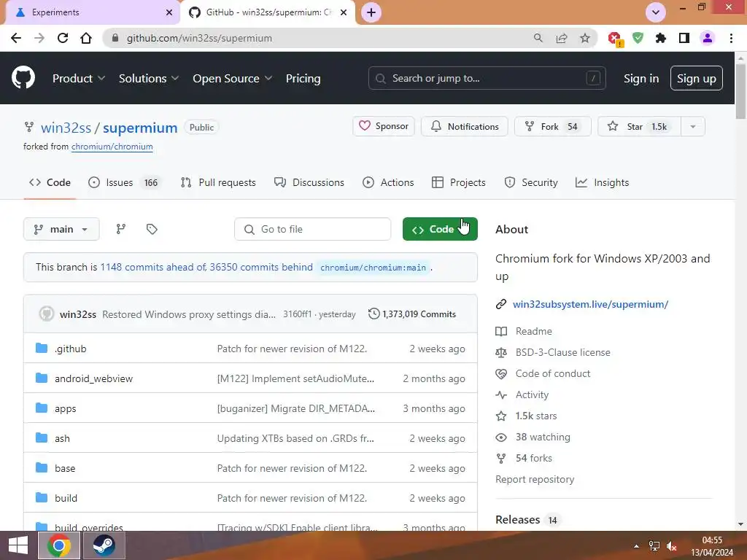
Task: Open the Notifications button
Action: (x=465, y=126)
